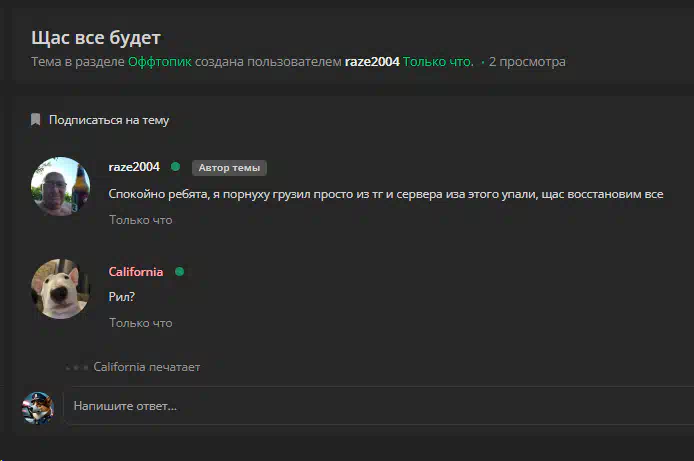The width and height of the screenshot is (694, 461).
Task: Click California username in red
Action: 136,272
